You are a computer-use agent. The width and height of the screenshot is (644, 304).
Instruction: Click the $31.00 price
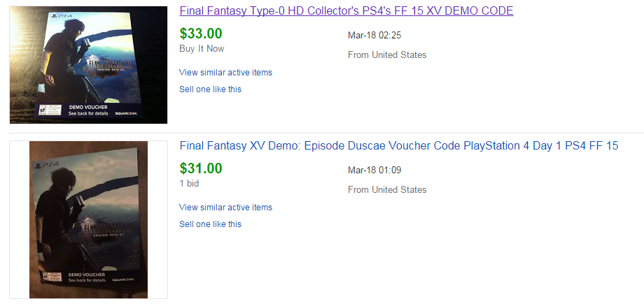(201, 168)
